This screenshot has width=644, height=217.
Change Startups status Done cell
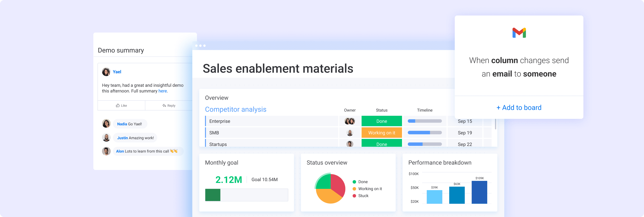[x=382, y=143]
